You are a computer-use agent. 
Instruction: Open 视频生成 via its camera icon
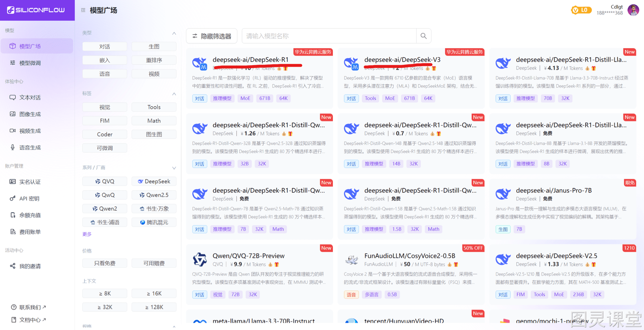13,131
